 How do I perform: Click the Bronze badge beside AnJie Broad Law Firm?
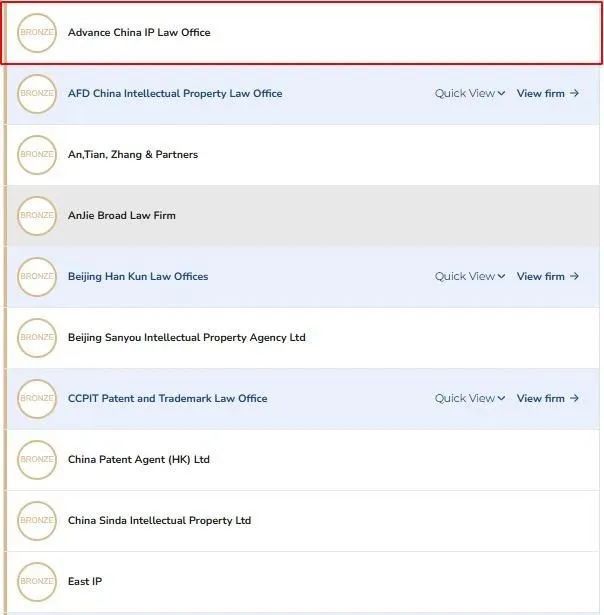click(x=37, y=216)
